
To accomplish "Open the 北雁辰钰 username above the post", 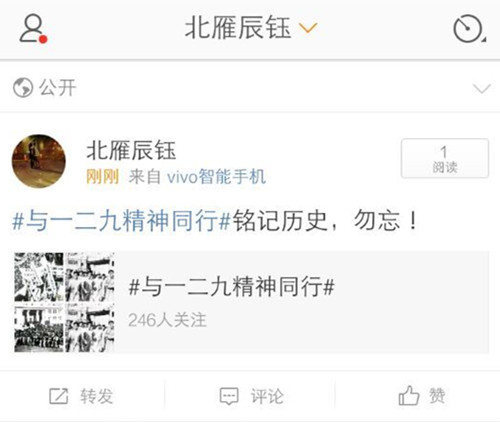I will click(x=131, y=150).
